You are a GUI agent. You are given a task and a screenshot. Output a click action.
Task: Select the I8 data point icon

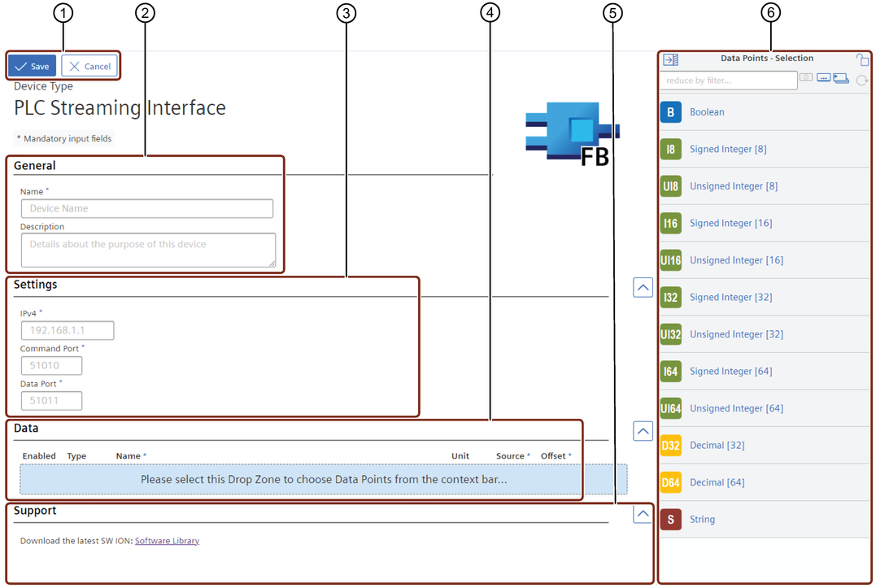[670, 149]
